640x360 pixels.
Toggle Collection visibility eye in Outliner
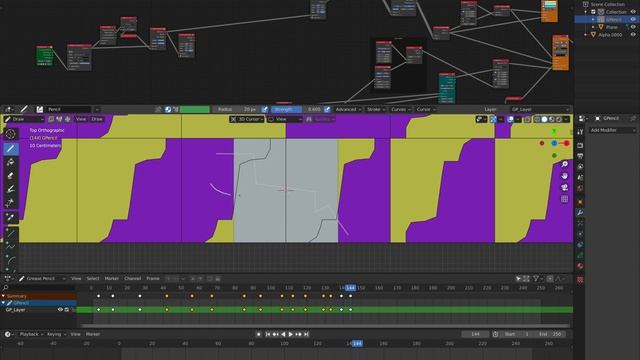point(633,12)
